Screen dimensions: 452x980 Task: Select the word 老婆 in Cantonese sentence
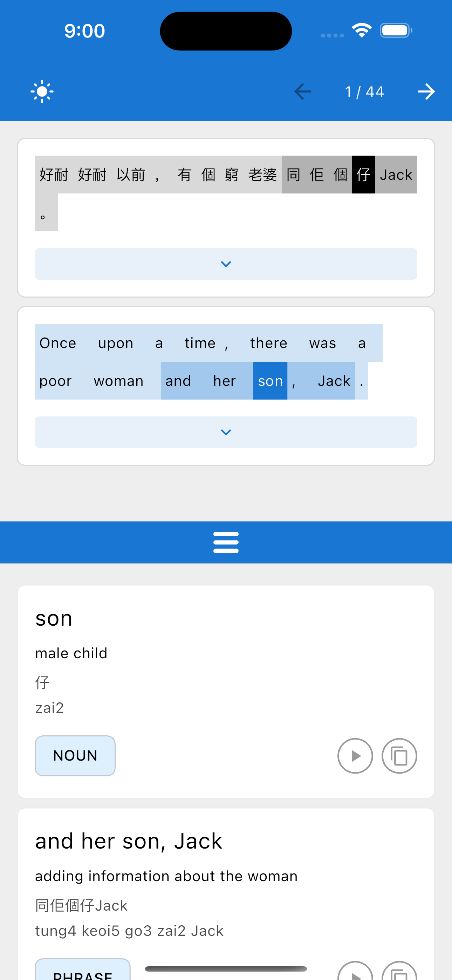pyautogui.click(x=262, y=175)
